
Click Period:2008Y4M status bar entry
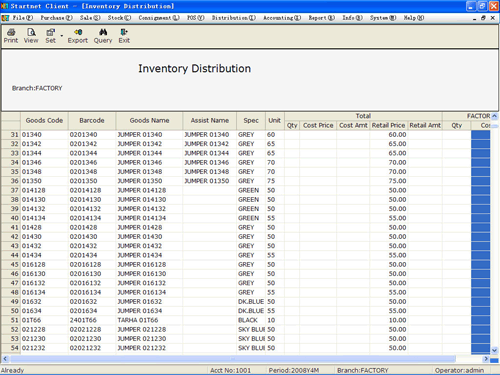294,370
